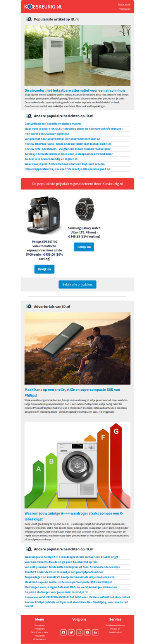This screenshot has height=644, width=155.
Task: Open the Facebook icon in the footer
Action: (x=64, y=632)
